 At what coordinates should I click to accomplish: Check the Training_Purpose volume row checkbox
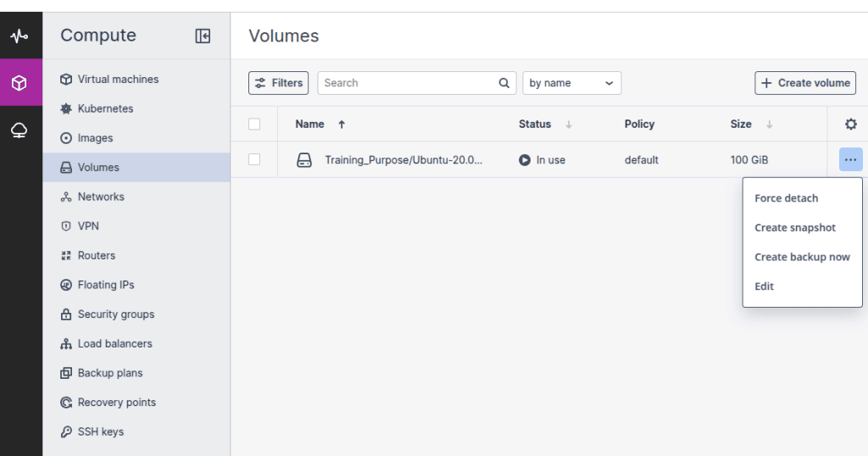(254, 159)
